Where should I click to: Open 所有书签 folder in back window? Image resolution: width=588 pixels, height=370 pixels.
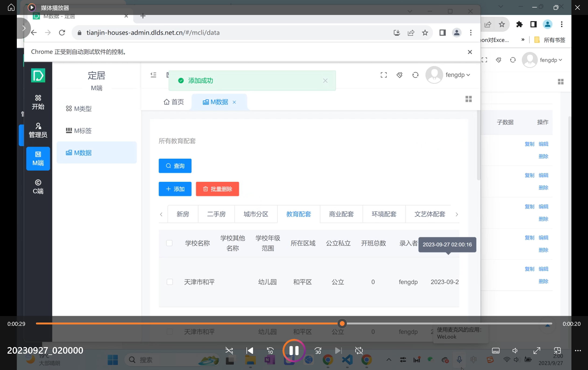(x=550, y=40)
